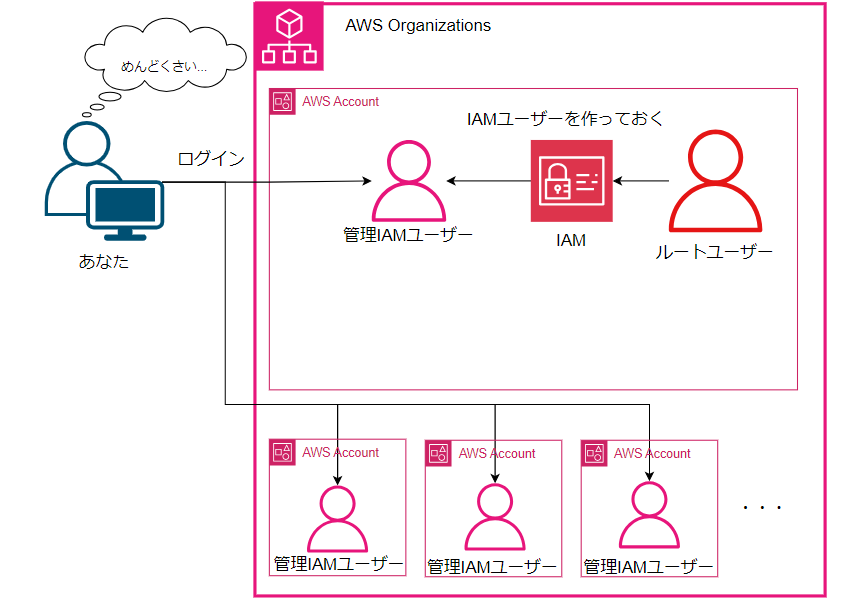Select the pink user in middle small account
The image size is (859, 601).
pyautogui.click(x=495, y=517)
